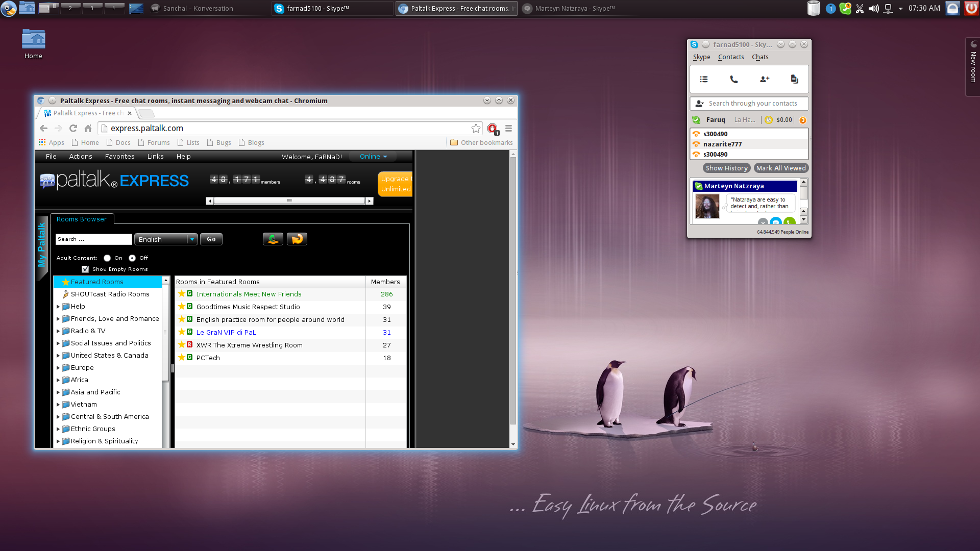Image resolution: width=980 pixels, height=551 pixels.
Task: Open the Apps bookmark shortcut
Action: 51,143
